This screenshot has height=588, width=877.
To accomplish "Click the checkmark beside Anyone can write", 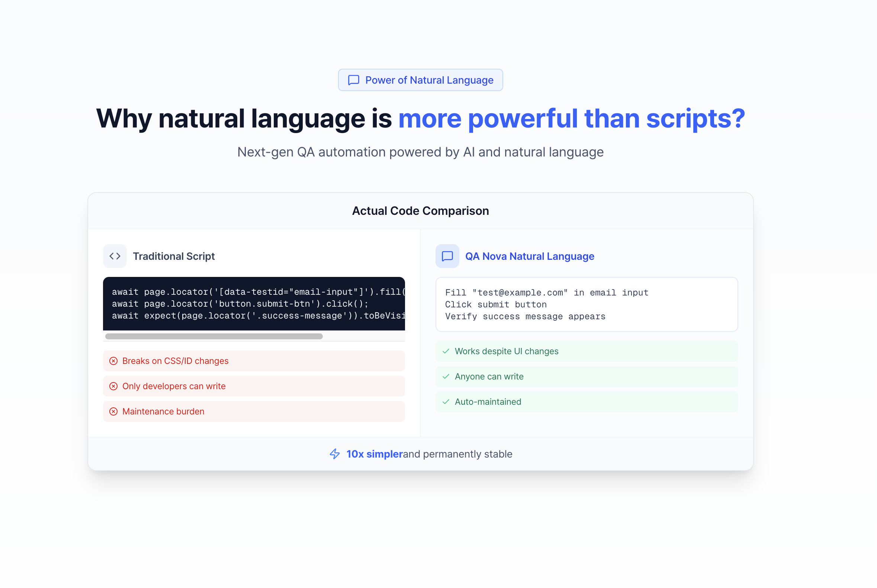I will tap(446, 377).
